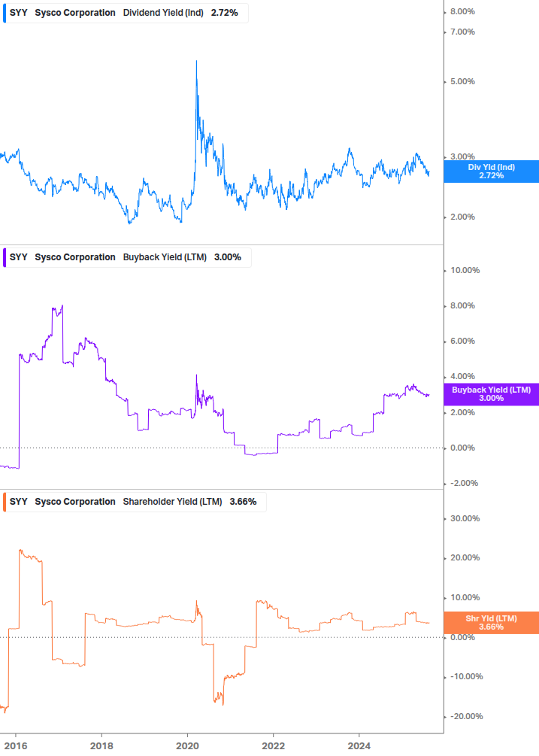Click the 20.00% tick on the shareholder yield axis
The width and height of the screenshot is (539, 756).
(465, 558)
